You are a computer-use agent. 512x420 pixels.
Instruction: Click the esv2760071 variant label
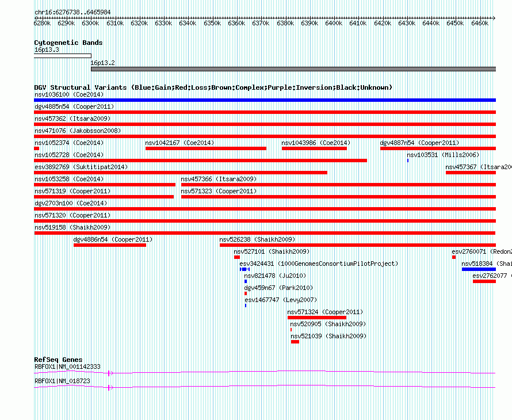[x=482, y=251]
